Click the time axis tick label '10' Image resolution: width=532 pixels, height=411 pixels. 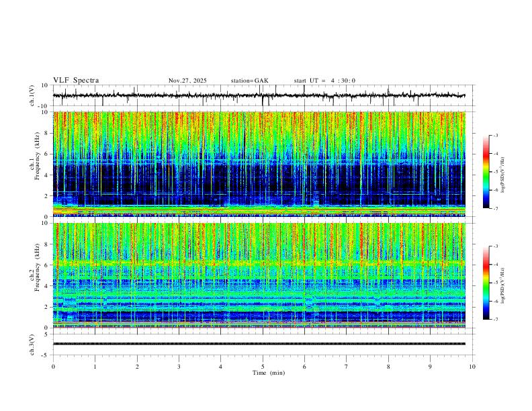pos(472,367)
